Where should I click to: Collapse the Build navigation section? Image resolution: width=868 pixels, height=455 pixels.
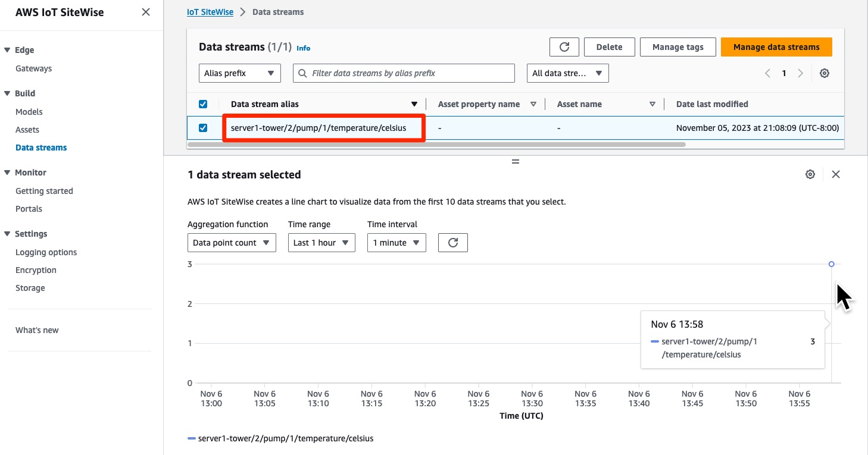coord(8,93)
